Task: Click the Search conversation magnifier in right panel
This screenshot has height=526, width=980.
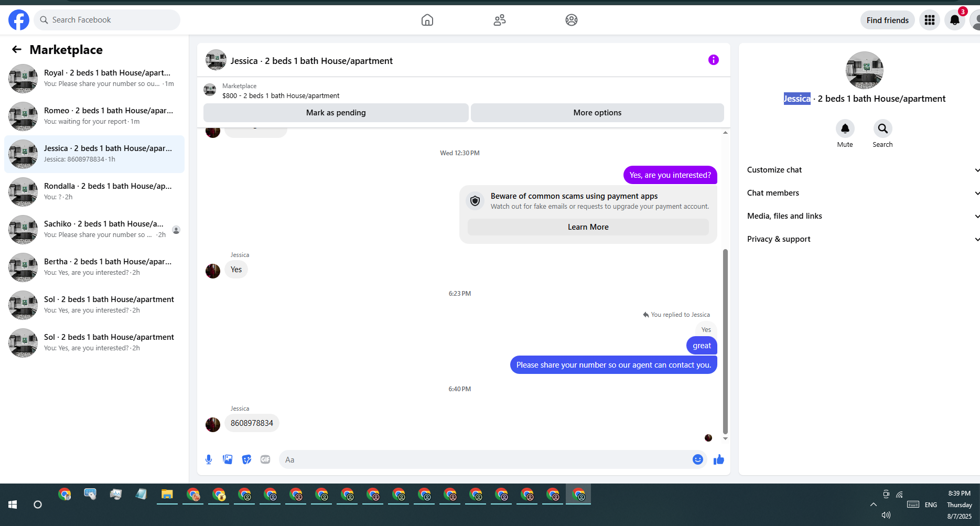Action: point(883,128)
